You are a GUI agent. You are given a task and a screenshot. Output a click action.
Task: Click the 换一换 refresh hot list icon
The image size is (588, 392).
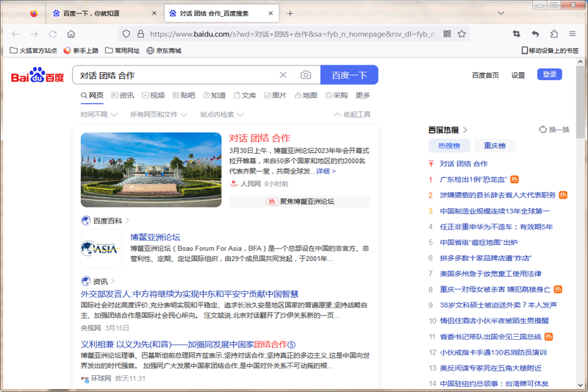tap(542, 129)
